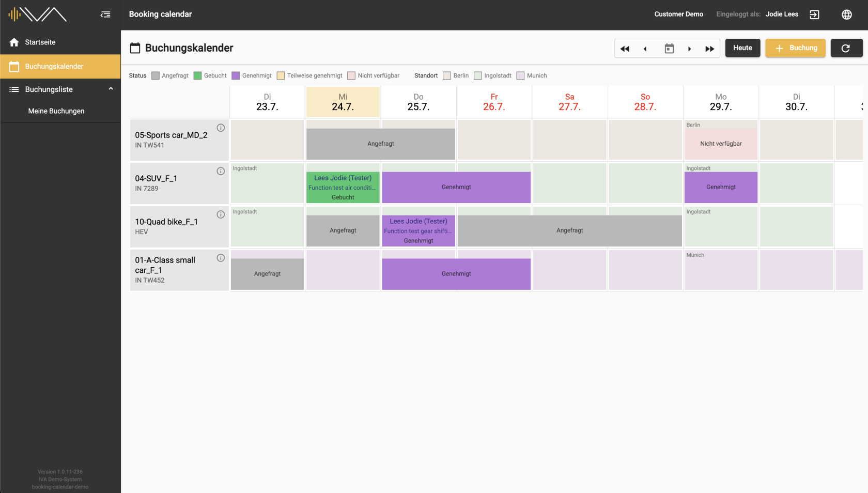This screenshot has width=868, height=493.
Task: Click user name Jodie Lees
Action: pyautogui.click(x=782, y=14)
